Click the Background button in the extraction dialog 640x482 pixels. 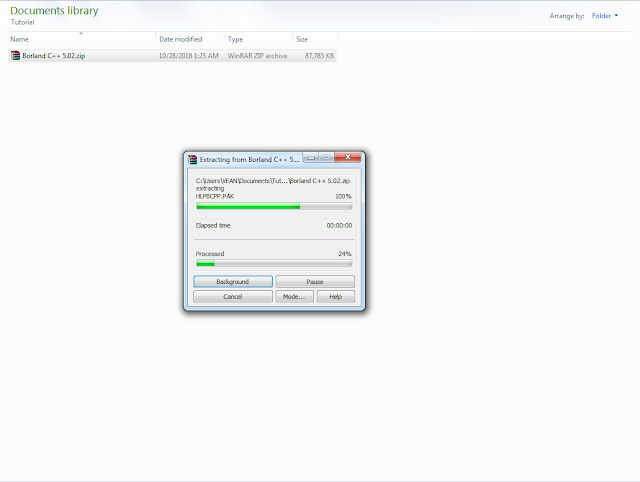[x=233, y=282]
